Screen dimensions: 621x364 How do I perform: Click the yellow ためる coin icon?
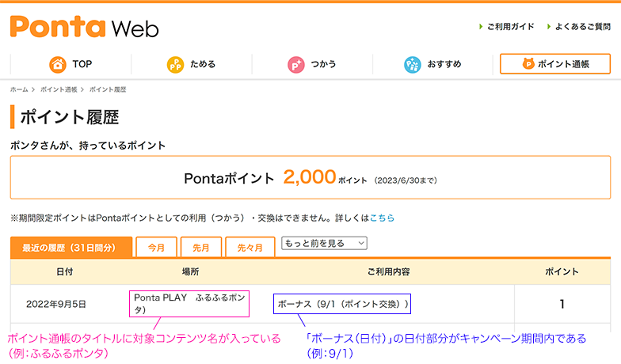tap(175, 65)
